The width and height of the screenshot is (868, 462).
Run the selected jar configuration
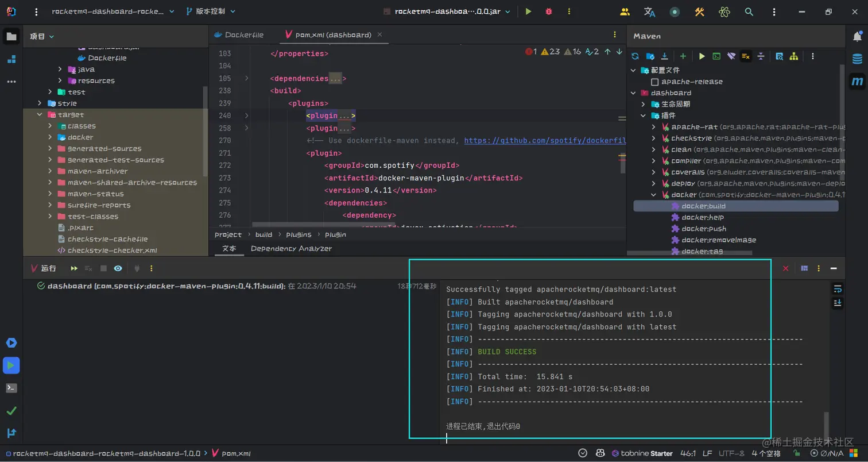[528, 11]
